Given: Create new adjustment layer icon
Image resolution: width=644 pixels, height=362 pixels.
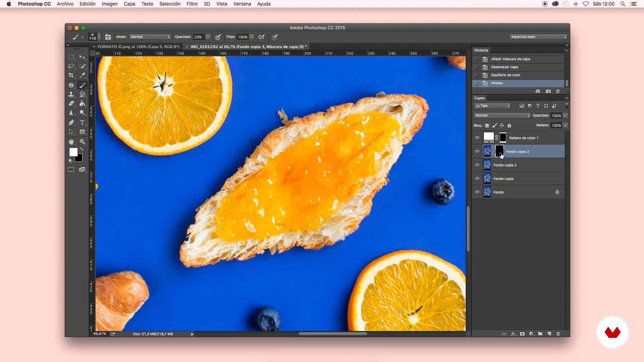Looking at the screenshot, I should click(531, 334).
